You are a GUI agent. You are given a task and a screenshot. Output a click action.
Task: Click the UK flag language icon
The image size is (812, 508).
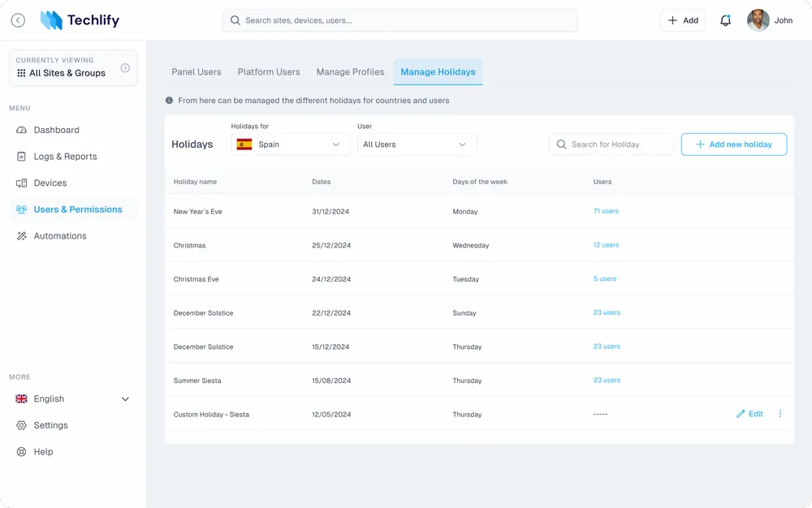(21, 398)
